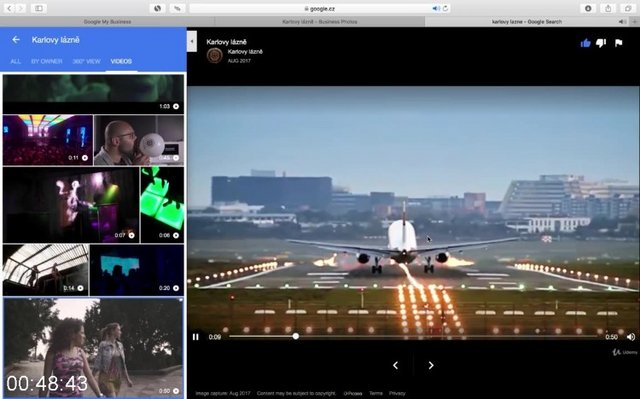The image size is (640, 399).
Task: Open the Karlovy lázně uploader profile picture
Action: 214,55
